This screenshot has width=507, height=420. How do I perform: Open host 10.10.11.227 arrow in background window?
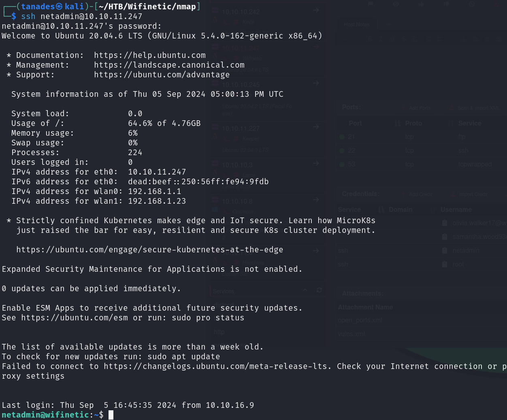pos(316,127)
